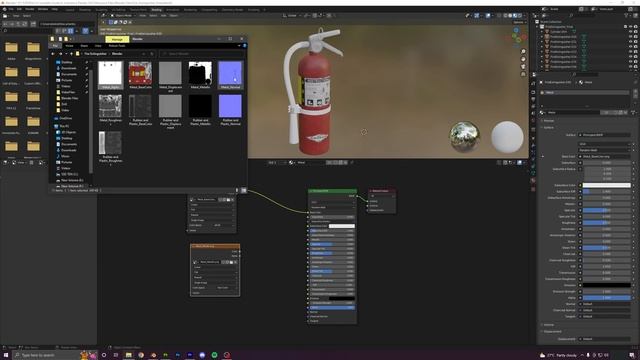Expand the Preview panel in material properties
This screenshot has height=360, width=640.
(548, 121)
